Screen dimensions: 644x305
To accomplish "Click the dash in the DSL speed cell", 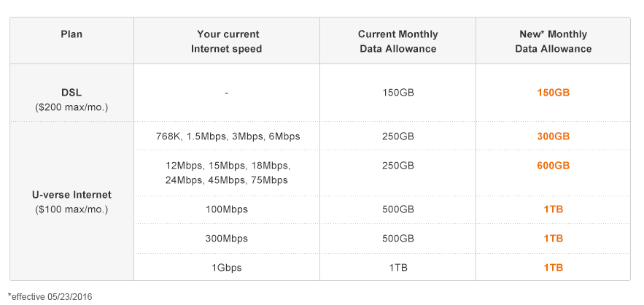I will pos(227,93).
